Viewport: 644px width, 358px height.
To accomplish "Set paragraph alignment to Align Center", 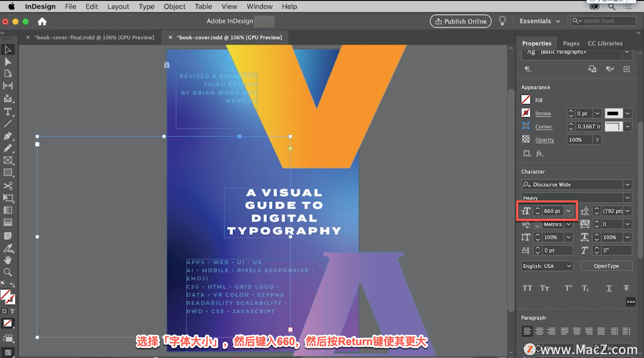I will [539, 331].
